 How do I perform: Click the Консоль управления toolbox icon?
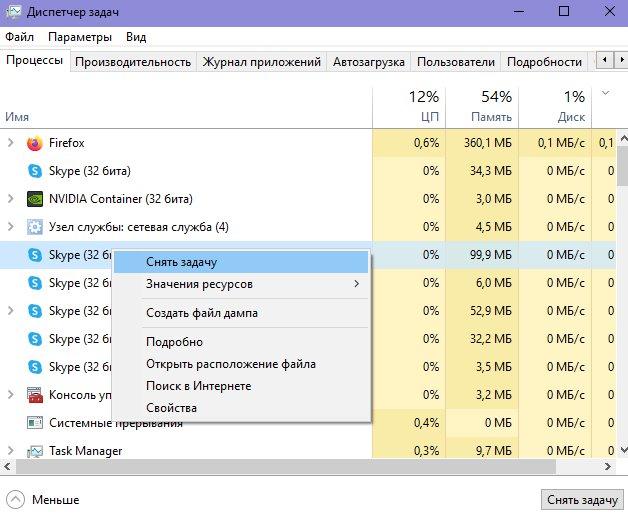click(x=35, y=395)
